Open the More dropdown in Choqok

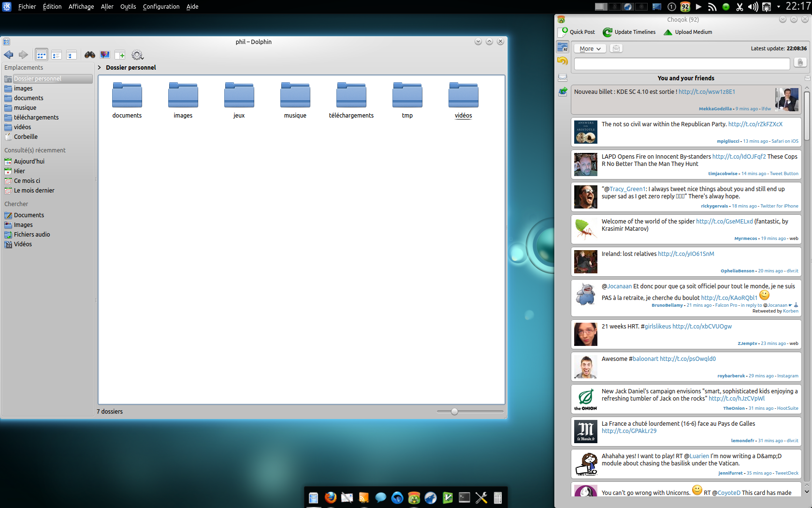click(x=590, y=48)
